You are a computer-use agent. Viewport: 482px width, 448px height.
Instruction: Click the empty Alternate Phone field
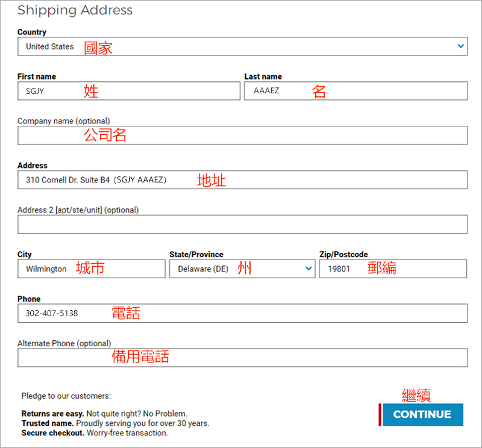[242, 358]
